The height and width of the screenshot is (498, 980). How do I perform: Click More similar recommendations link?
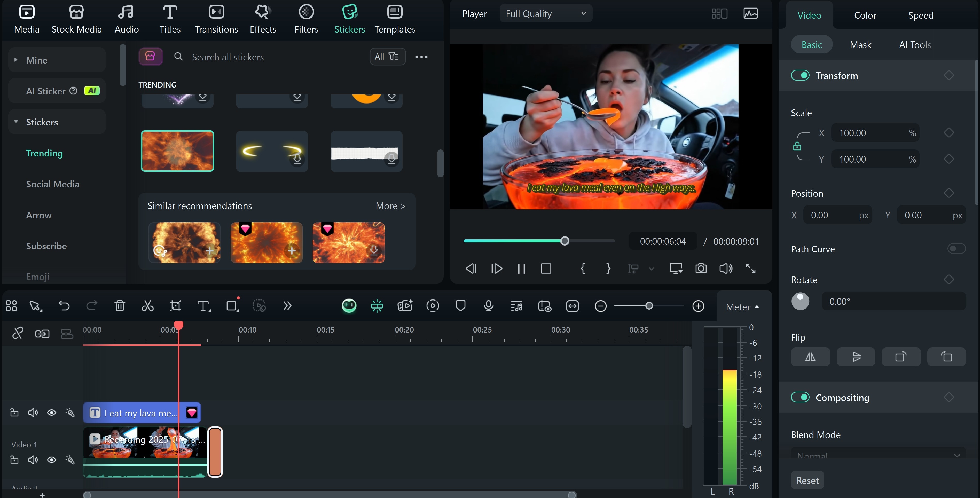tap(390, 206)
